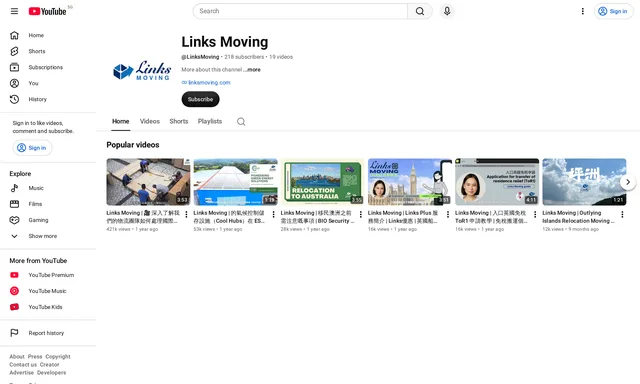Image resolution: width=640 pixels, height=384 pixels.
Task: Click the YouTube logo
Action: click(47, 11)
